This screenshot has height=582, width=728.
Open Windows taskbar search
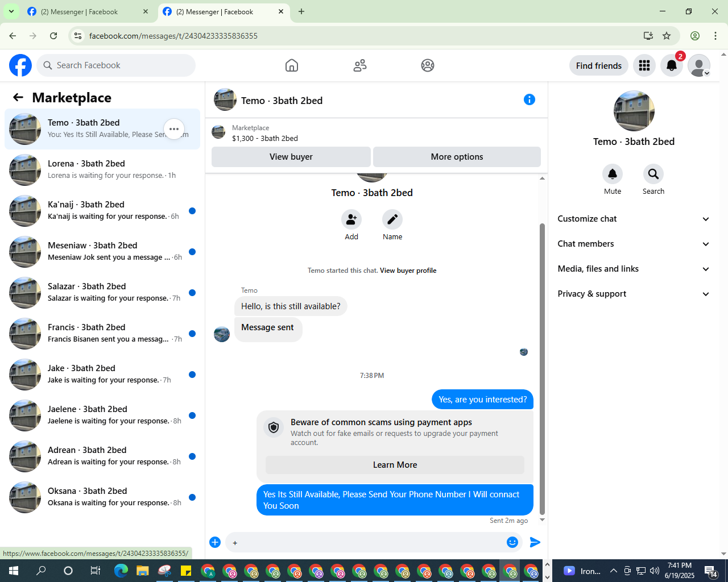pos(41,571)
